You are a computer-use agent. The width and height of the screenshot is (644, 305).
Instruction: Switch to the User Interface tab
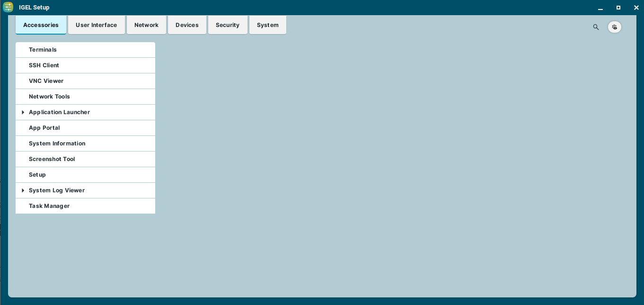(x=96, y=25)
